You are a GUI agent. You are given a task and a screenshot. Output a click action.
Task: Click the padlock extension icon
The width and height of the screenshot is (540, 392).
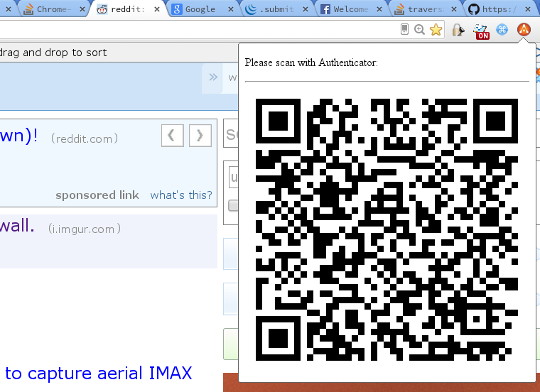tap(458, 30)
